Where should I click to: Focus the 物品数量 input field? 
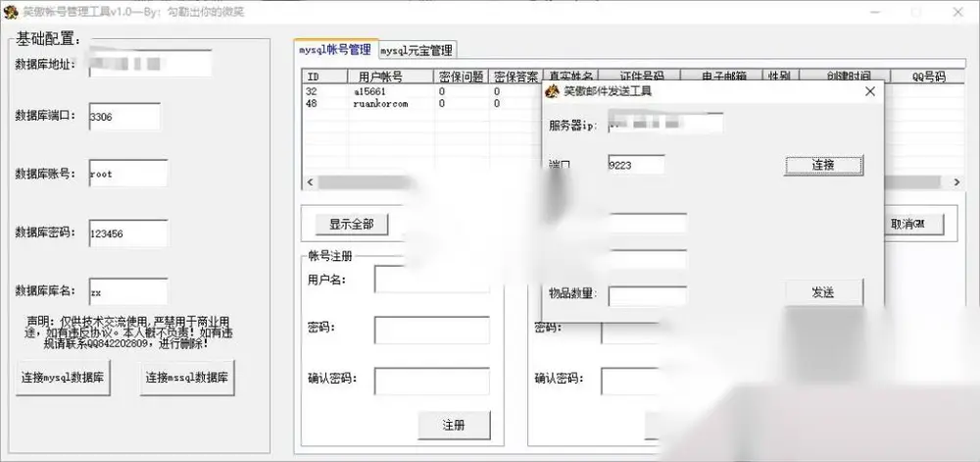pos(648,295)
